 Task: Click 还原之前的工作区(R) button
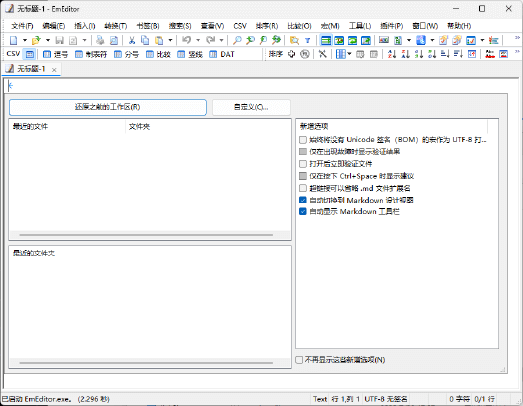(x=108, y=107)
